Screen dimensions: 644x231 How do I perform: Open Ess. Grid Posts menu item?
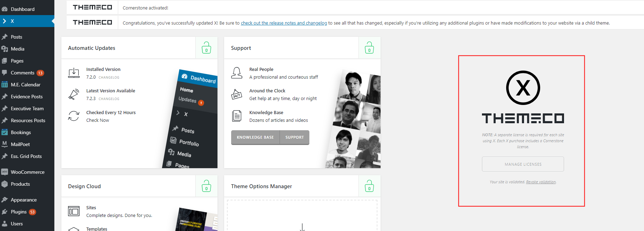27,156
